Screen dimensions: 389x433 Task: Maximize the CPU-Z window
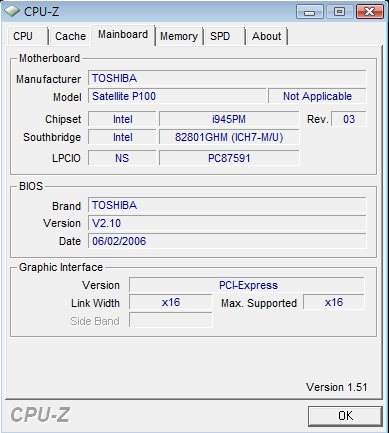tap(339, 12)
